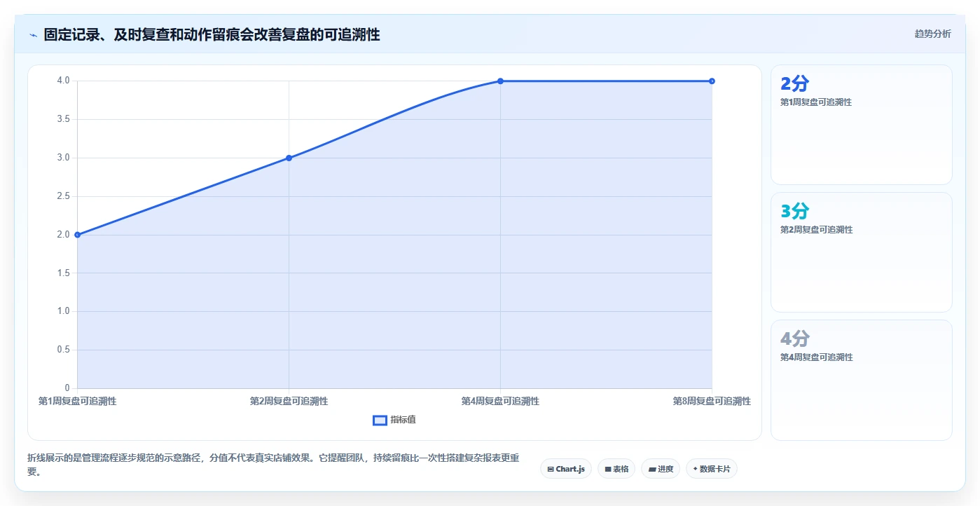Click x-axis label 第2周复盘可追溯性

click(x=289, y=402)
